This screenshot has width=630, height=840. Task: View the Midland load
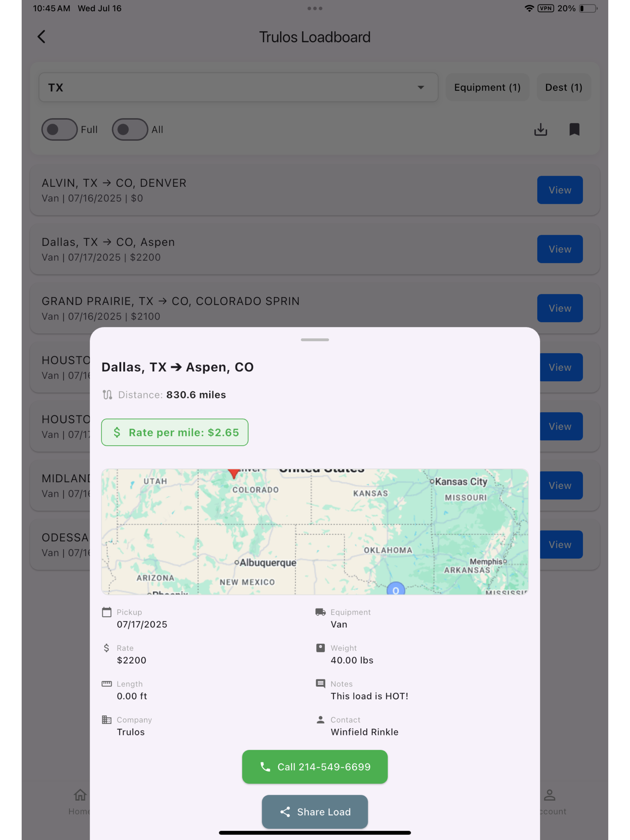pyautogui.click(x=561, y=485)
